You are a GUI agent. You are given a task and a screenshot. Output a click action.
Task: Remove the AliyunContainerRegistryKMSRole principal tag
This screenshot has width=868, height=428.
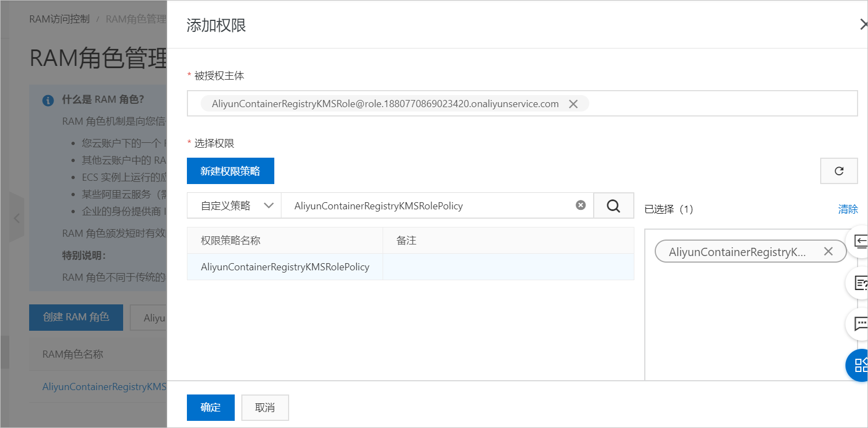click(x=573, y=104)
